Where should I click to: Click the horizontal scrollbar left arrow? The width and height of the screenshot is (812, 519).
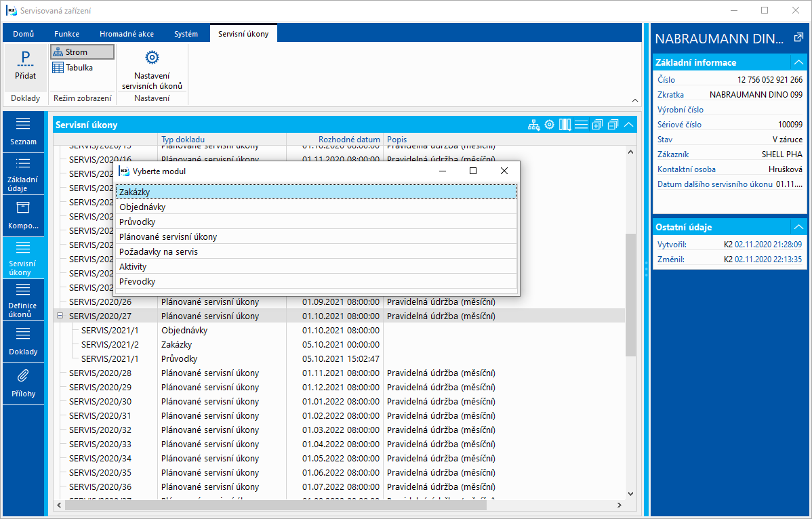pyautogui.click(x=58, y=505)
